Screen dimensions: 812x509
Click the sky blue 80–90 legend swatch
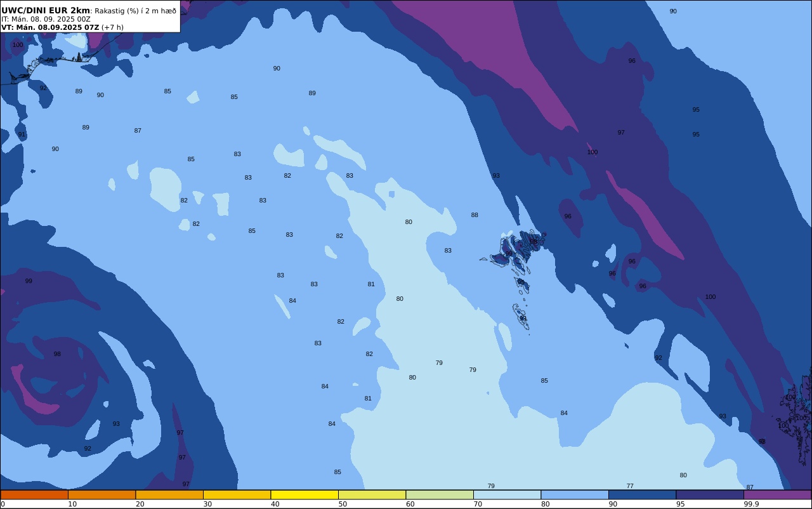pos(575,494)
